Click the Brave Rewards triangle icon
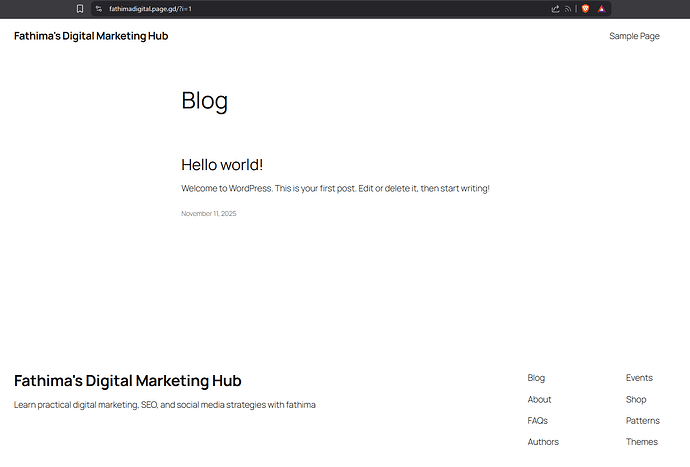 (602, 8)
